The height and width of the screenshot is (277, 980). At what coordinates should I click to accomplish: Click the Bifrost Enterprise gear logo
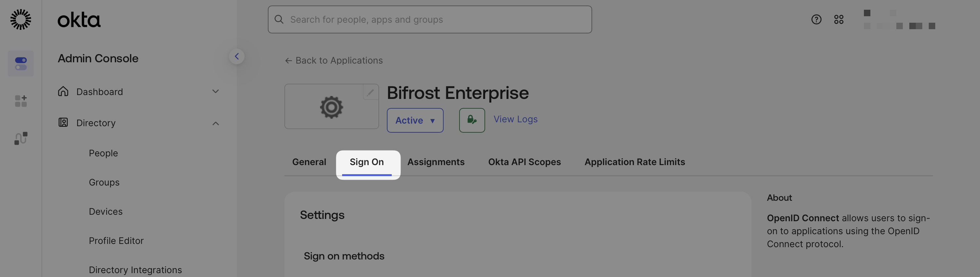coord(331,107)
